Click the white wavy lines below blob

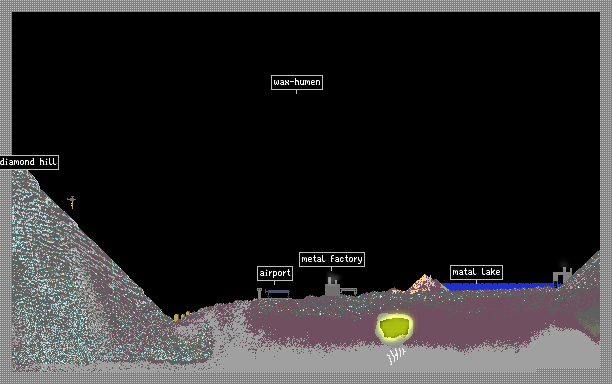(396, 356)
